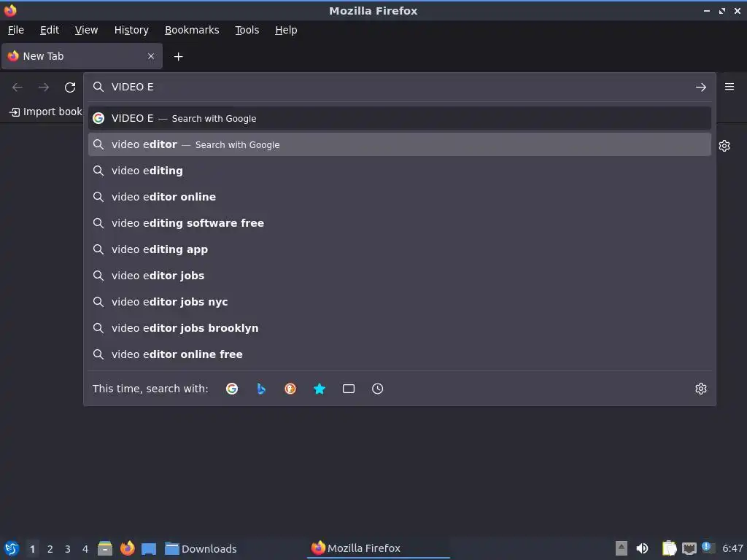Open the View menu
The width and height of the screenshot is (747, 560).
coord(86,30)
